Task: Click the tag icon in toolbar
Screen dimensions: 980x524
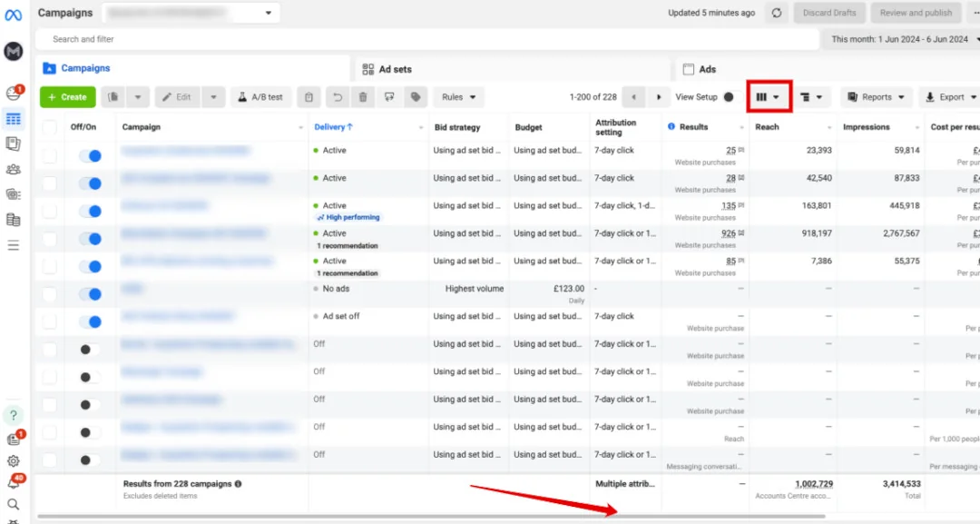Action: pyautogui.click(x=416, y=97)
